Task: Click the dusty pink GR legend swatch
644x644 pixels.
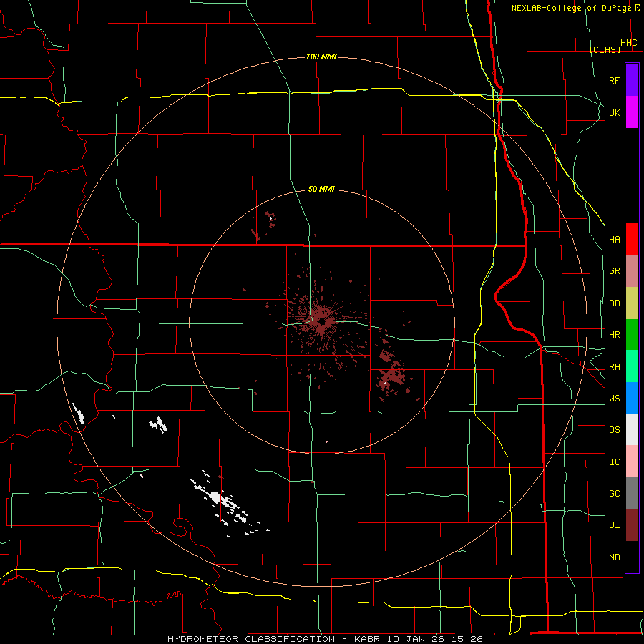Action: pos(632,271)
